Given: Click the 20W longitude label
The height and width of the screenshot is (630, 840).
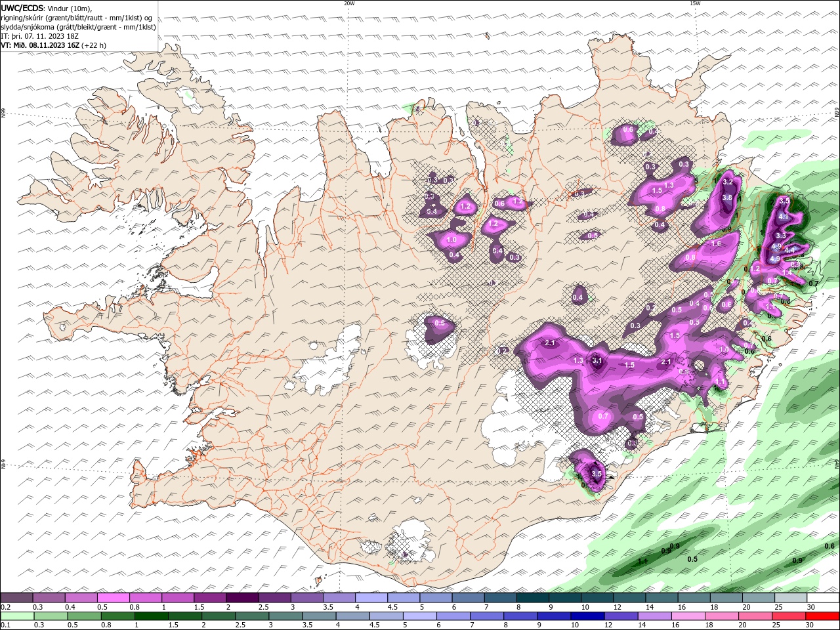Looking at the screenshot, I should (x=349, y=3).
